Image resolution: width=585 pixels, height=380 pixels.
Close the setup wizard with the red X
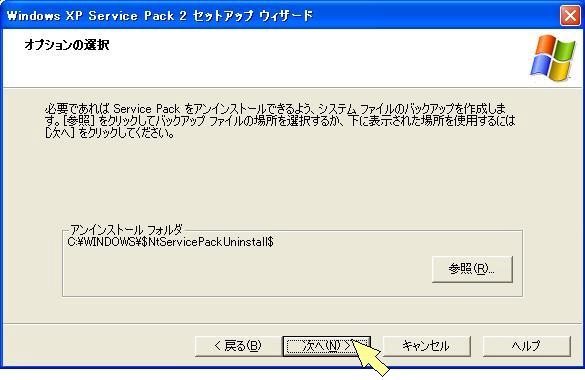click(570, 16)
